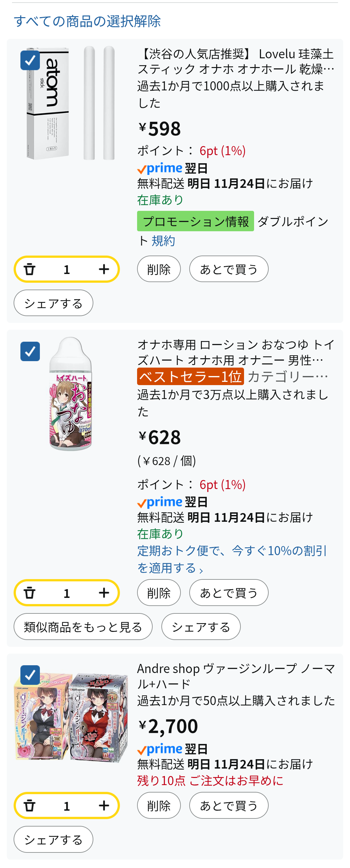Open the ベストセラー1位 badge
Viewport: 350px width, 868px height.
(x=190, y=376)
